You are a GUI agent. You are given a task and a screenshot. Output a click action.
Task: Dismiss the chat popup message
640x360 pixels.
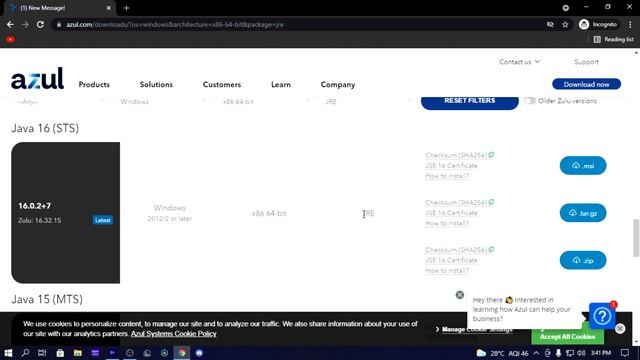(x=460, y=295)
